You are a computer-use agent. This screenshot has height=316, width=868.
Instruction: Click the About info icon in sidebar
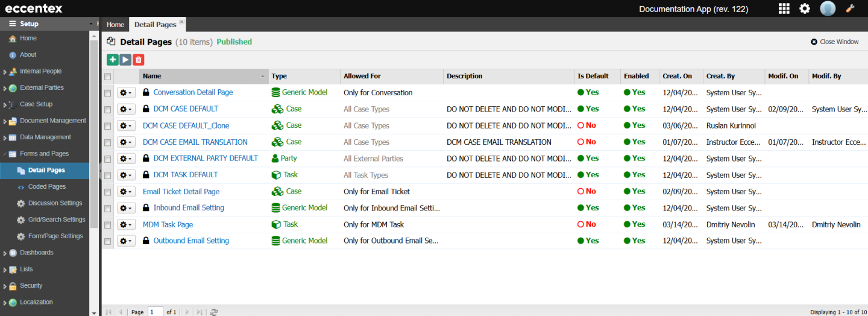[x=12, y=55]
